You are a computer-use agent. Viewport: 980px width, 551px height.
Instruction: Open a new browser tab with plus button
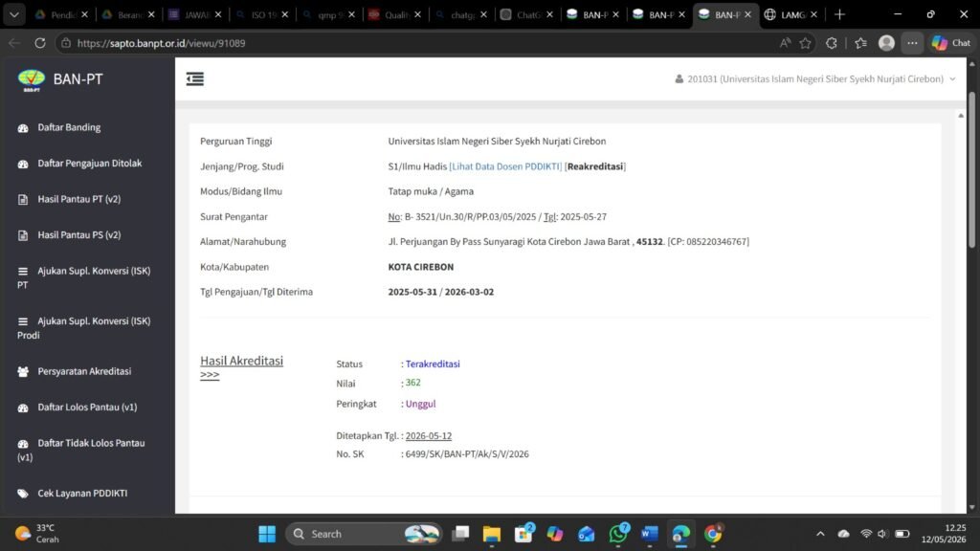(x=839, y=14)
